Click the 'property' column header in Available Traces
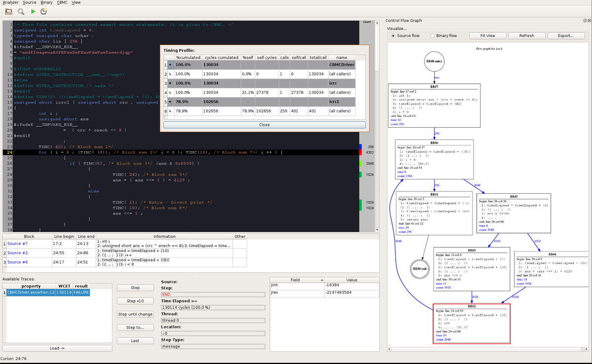Screen dimensions: 592x364 [31, 286]
